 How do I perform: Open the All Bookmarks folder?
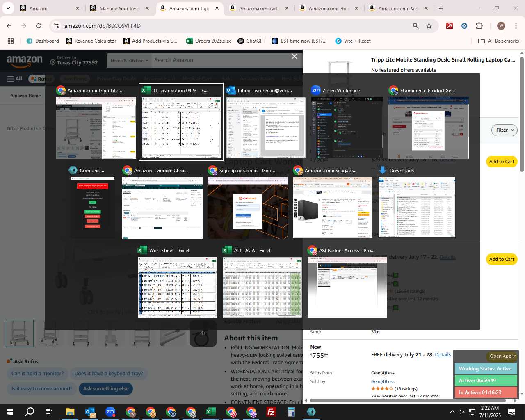[x=498, y=41]
